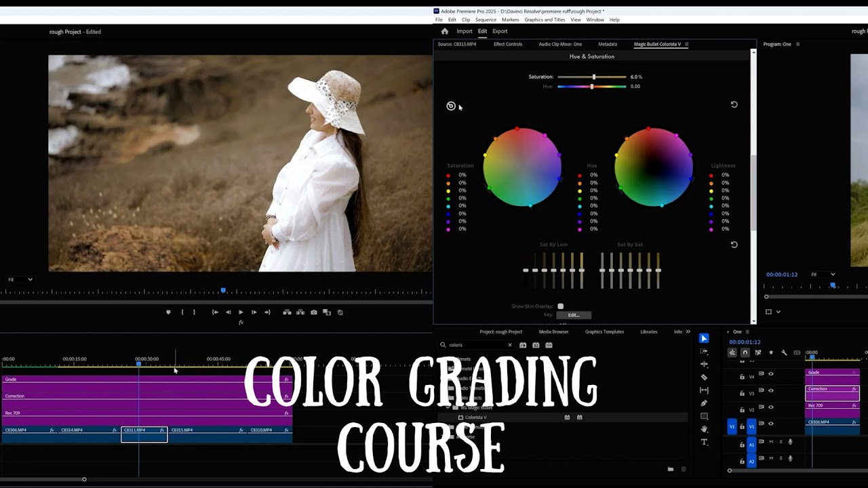Screen dimensions: 868x488
Task: Go to Out point in viewer
Action: pos(267,312)
